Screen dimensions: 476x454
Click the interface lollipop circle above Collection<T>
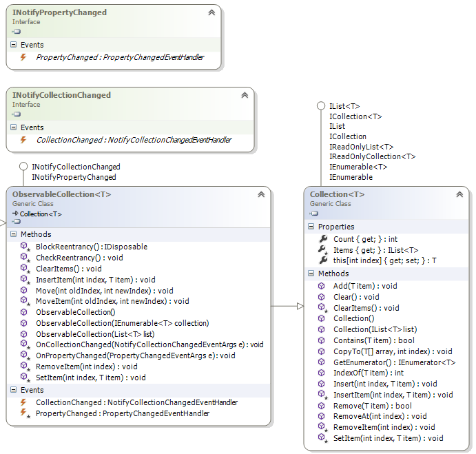[x=320, y=106]
